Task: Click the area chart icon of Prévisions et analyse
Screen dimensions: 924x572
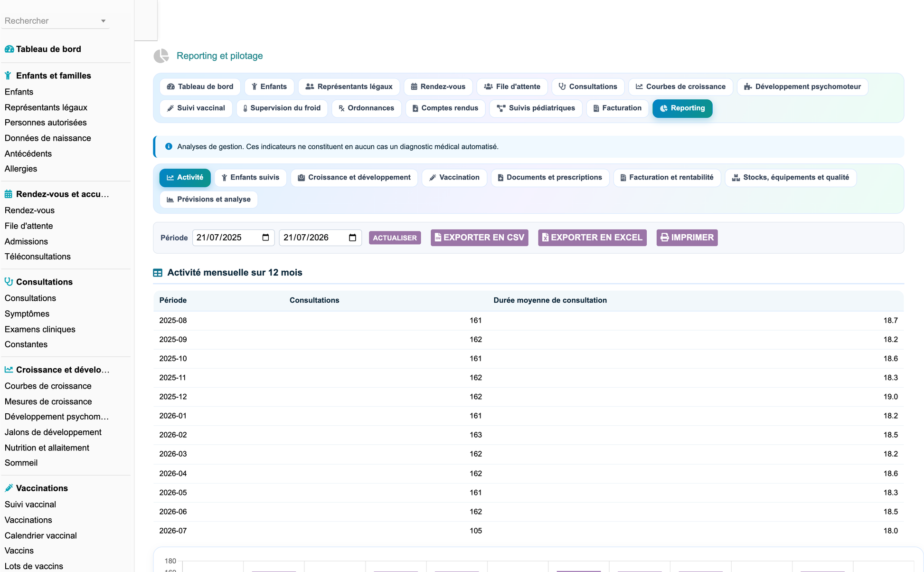Action: point(170,200)
